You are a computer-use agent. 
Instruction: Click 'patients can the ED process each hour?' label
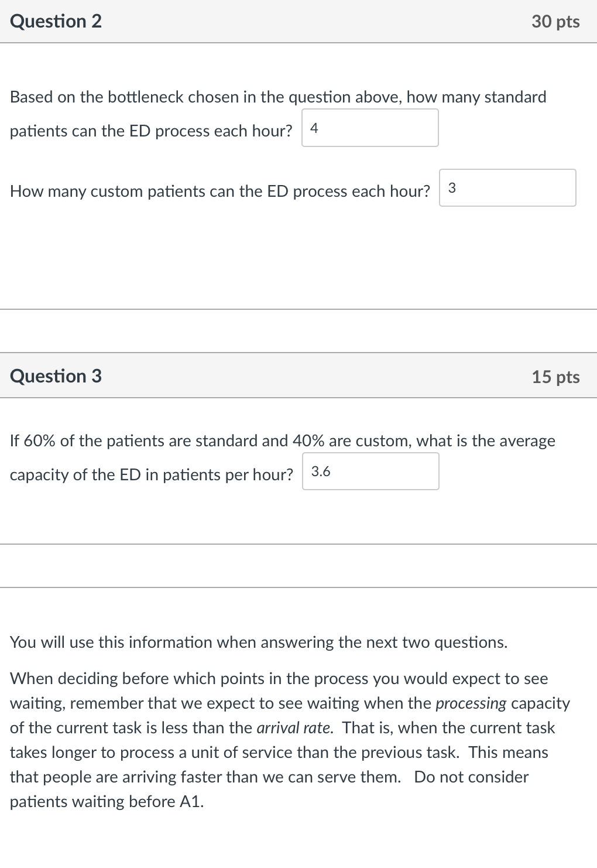point(151,131)
